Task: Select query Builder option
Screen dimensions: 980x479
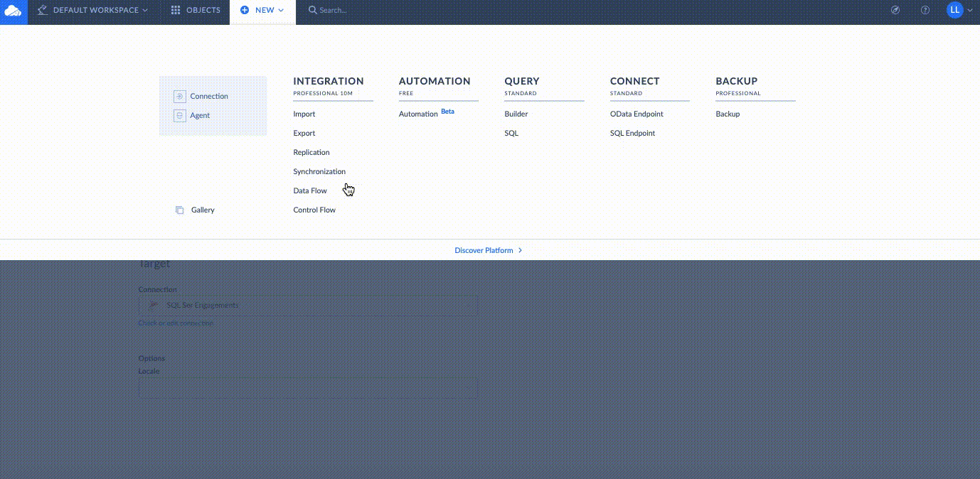Action: pyautogui.click(x=516, y=114)
